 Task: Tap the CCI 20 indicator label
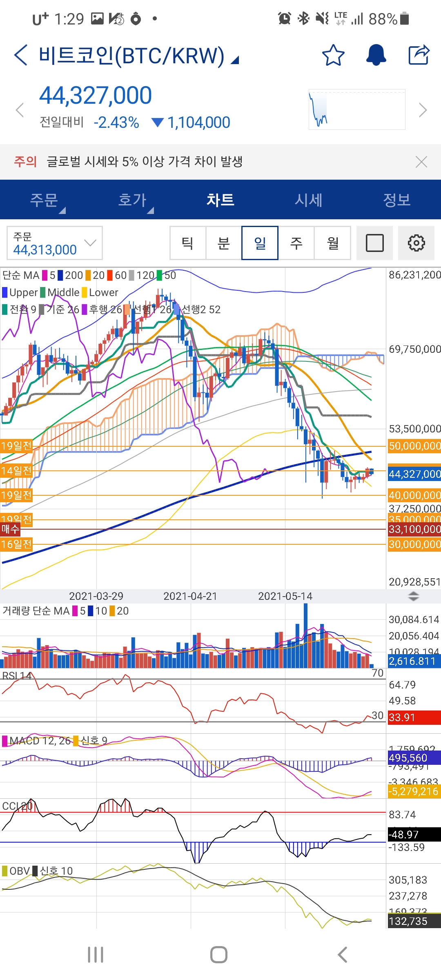pyautogui.click(x=17, y=806)
